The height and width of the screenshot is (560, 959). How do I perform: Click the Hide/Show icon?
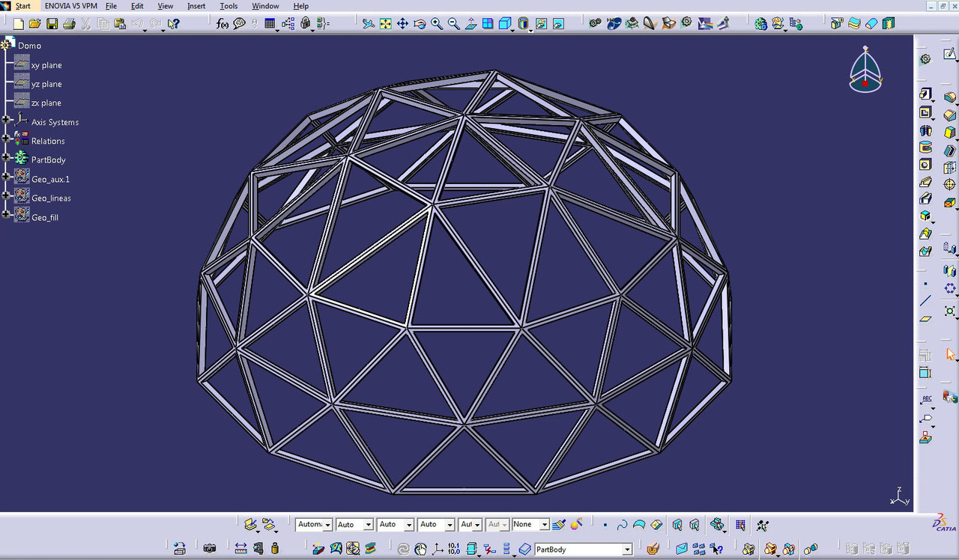coord(542,24)
